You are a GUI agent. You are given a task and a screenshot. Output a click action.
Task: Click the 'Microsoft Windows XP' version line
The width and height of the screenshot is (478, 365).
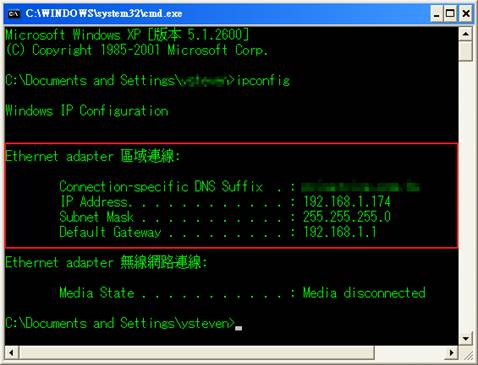click(127, 35)
